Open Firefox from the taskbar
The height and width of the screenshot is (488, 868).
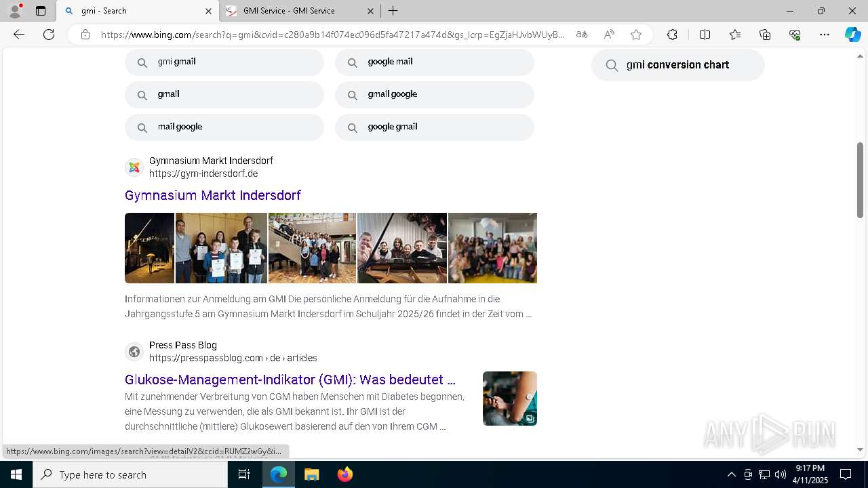point(344,474)
